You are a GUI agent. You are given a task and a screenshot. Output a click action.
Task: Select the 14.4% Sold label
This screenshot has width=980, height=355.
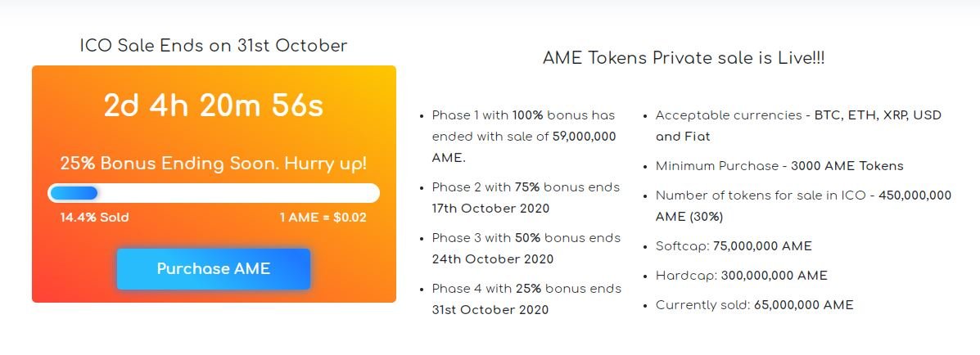click(94, 218)
